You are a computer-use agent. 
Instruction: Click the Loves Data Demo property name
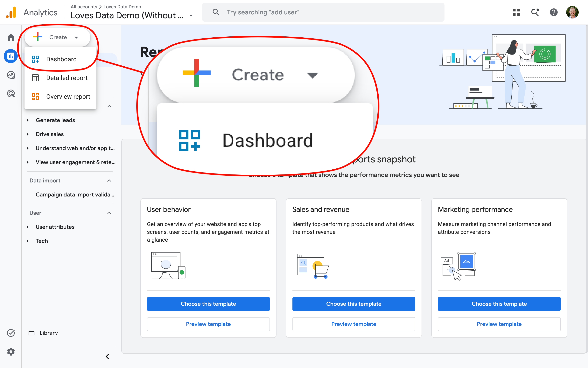(127, 16)
